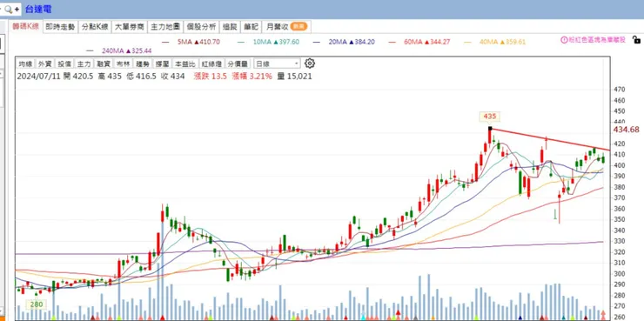Click the orange badge on 月營收 tab
The image size is (644, 321).
click(x=299, y=27)
